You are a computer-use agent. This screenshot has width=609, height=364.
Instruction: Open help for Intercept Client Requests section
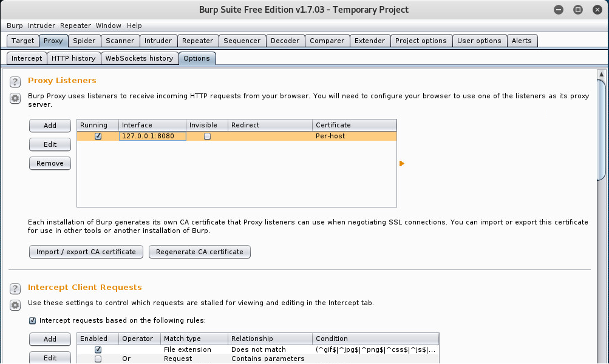(15, 289)
